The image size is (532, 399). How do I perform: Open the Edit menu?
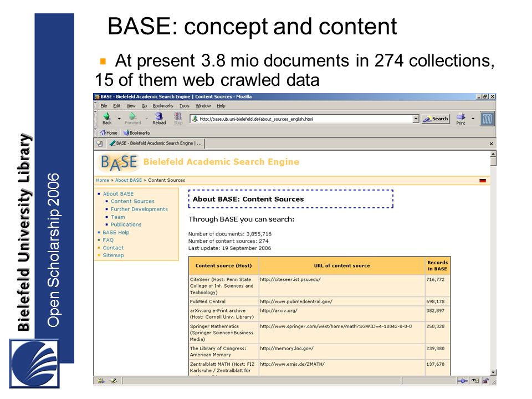(x=117, y=106)
